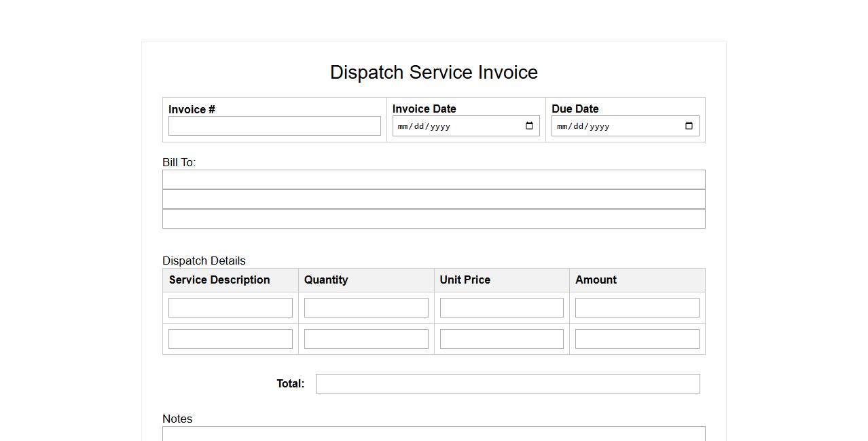Click second row Amount field
This screenshot has width=868, height=441.
click(637, 339)
